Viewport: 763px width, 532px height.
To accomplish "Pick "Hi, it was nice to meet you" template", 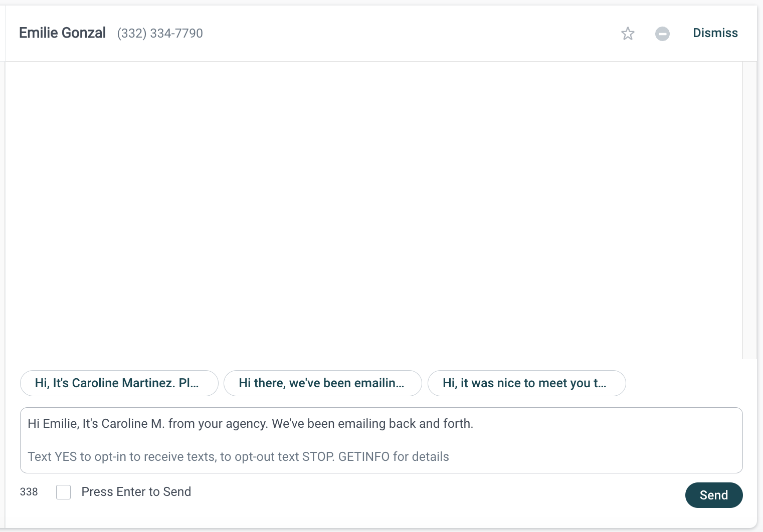I will pos(526,383).
